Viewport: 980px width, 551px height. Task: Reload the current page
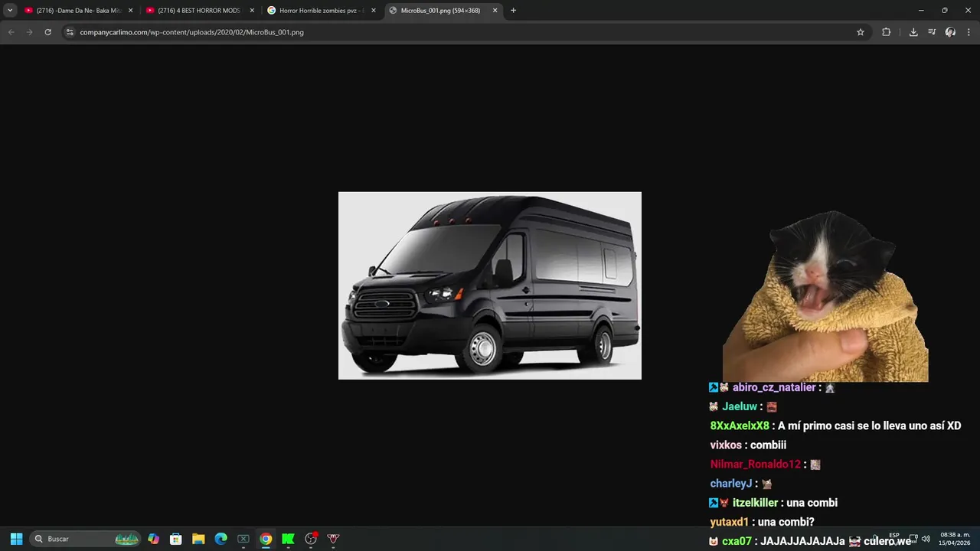pos(47,32)
